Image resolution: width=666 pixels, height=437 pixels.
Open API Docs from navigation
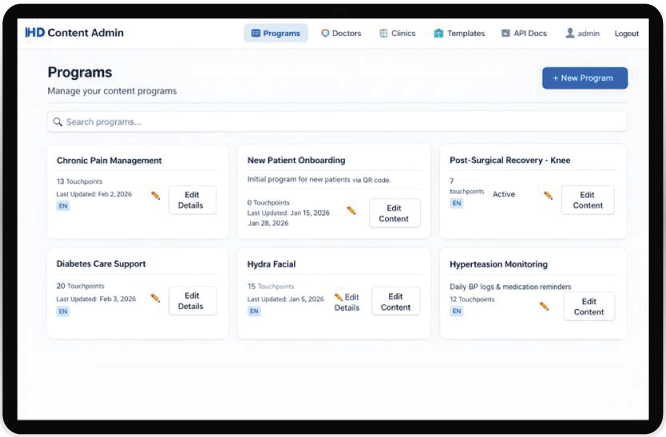coord(523,33)
